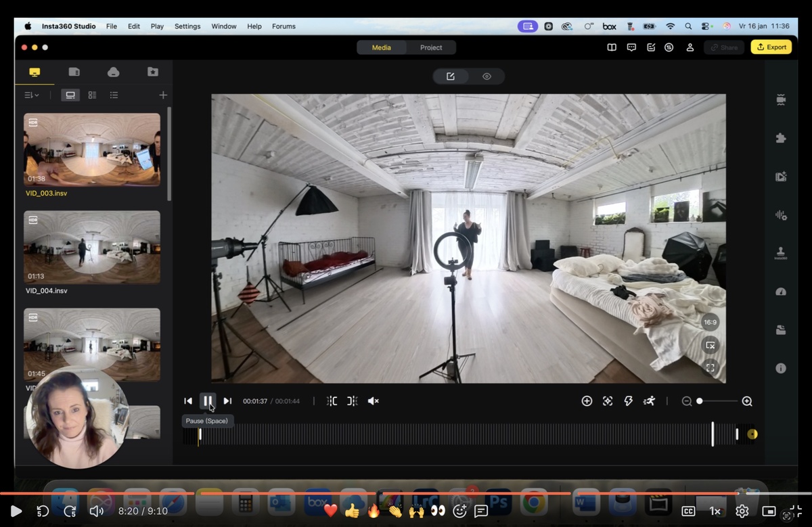This screenshot has width=812, height=527.
Task: Open the camera stabilization panel icon
Action: coord(781,99)
